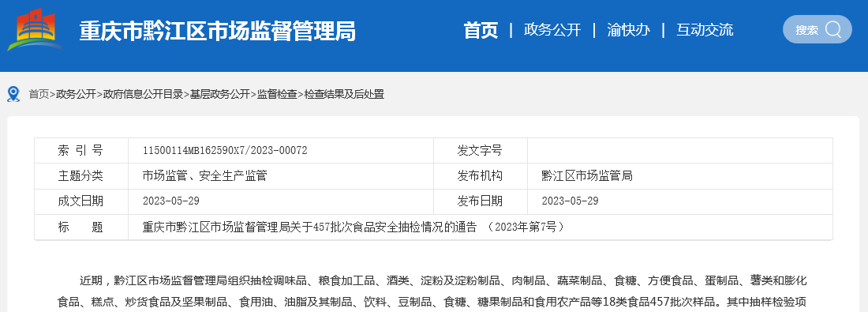868x312 pixels.
Task: Click the 索引号 label cell
Action: click(81, 151)
